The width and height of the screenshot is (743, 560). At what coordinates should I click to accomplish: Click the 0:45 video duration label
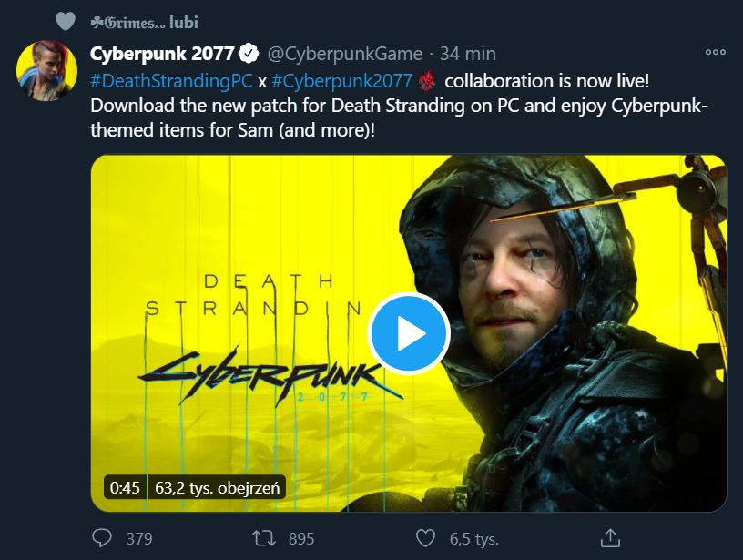pyautogui.click(x=125, y=487)
